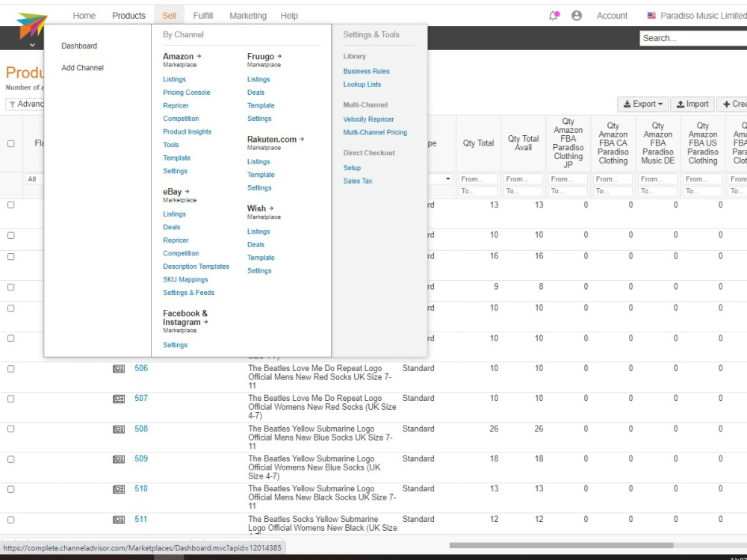Open eBay Settings & Feeds link
The image size is (747, 560).
click(x=189, y=293)
